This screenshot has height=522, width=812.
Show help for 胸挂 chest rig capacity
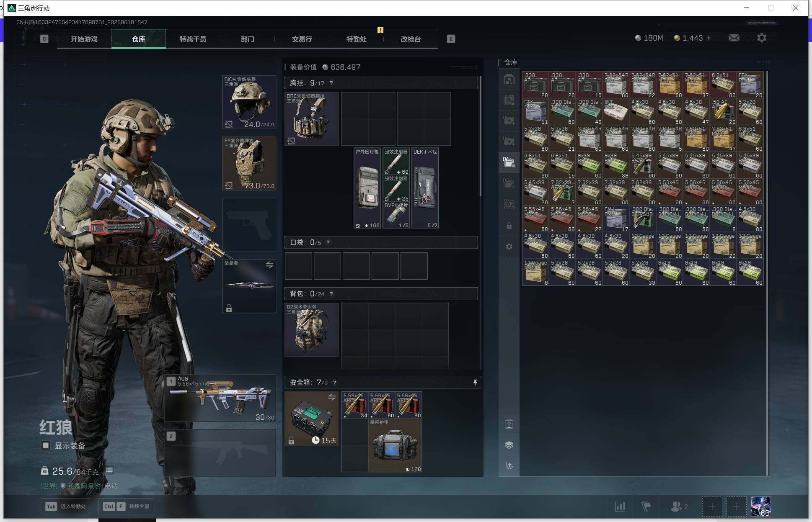(331, 83)
